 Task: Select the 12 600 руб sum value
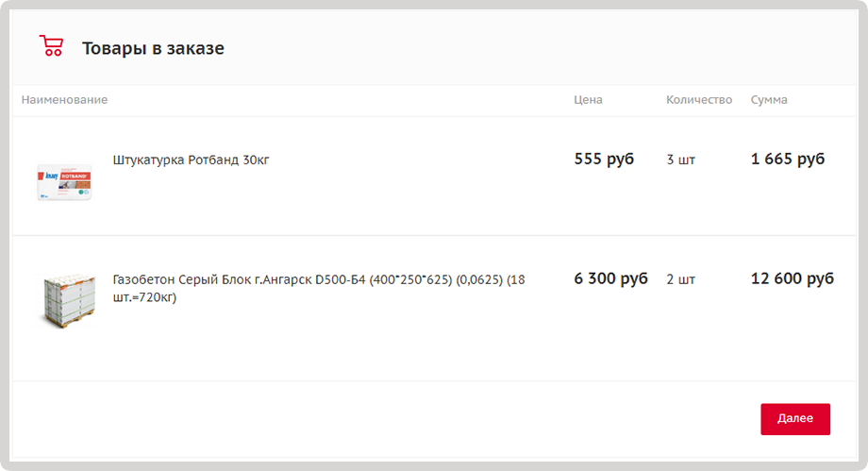(793, 278)
